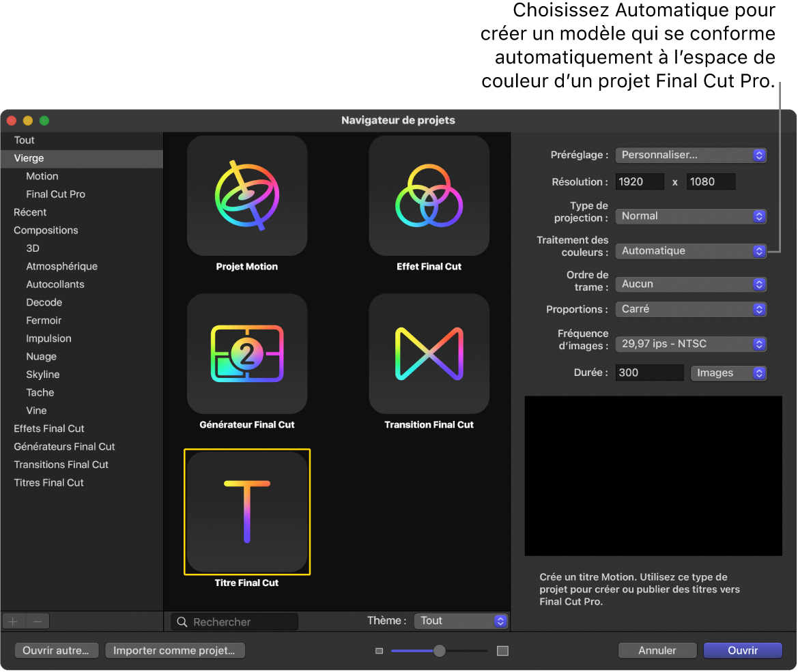Choose the Effet Final Cut icon
The image size is (798, 672).
pos(429,195)
